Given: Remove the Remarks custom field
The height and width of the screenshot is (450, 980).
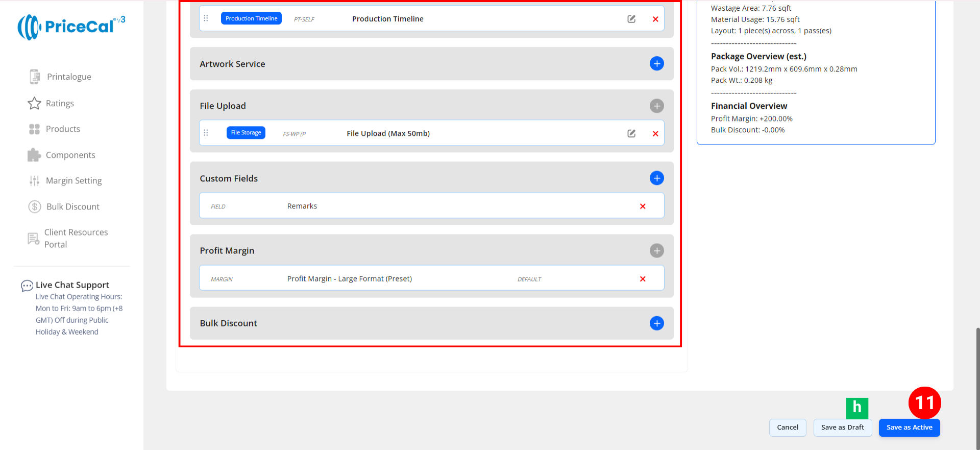Looking at the screenshot, I should point(643,206).
